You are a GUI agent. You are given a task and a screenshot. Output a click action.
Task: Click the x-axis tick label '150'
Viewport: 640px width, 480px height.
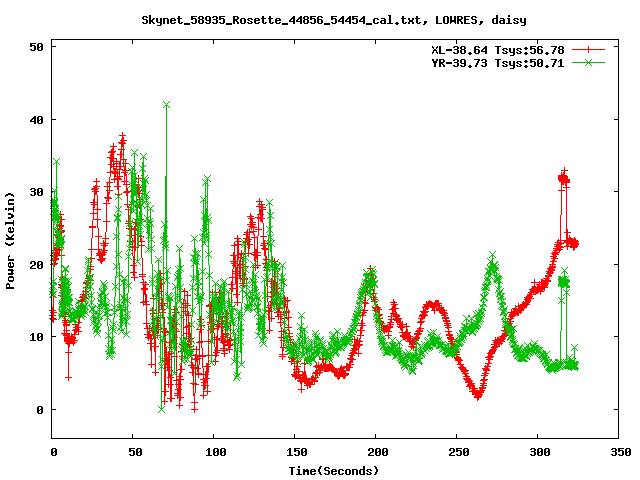tap(297, 452)
